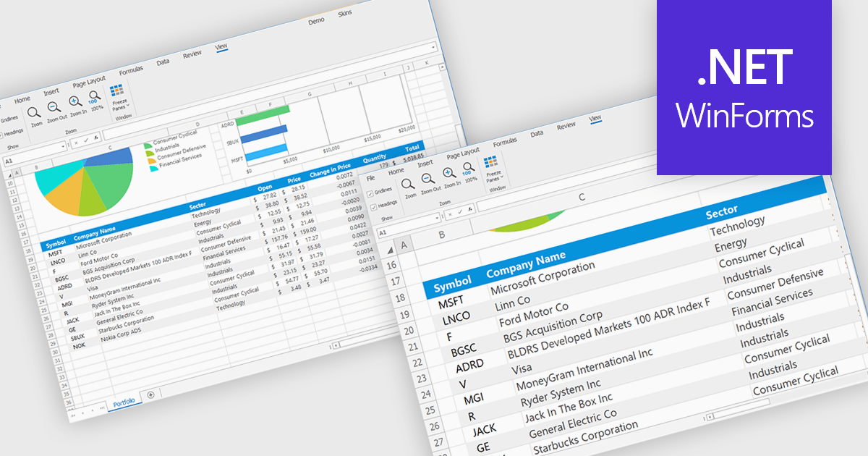This screenshot has height=456, width=868.
Task: Click the pie chart in back window
Action: tap(83, 182)
